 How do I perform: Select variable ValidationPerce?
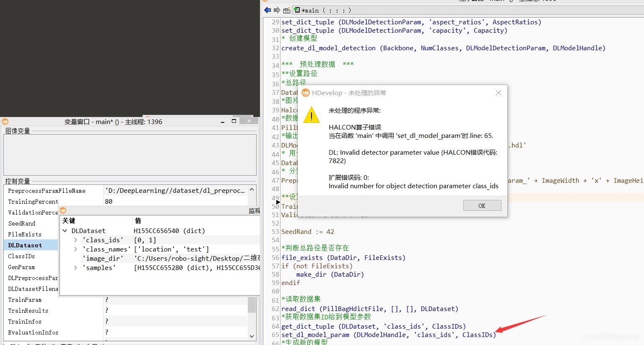tap(33, 213)
